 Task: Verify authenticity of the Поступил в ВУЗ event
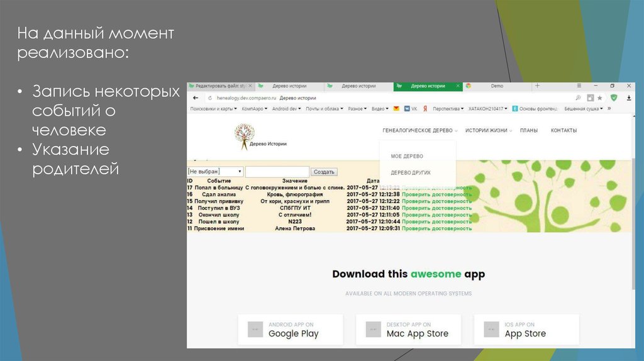436,208
